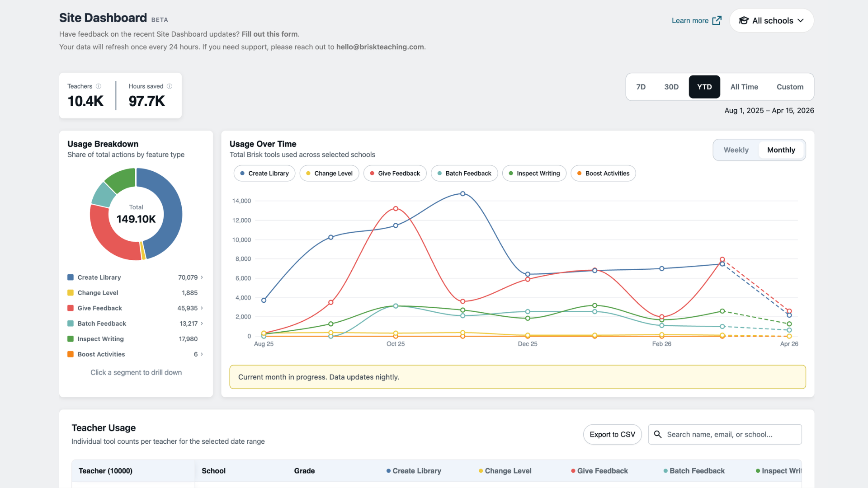Click the Teachers info icon
The width and height of the screenshot is (868, 488).
(x=99, y=86)
